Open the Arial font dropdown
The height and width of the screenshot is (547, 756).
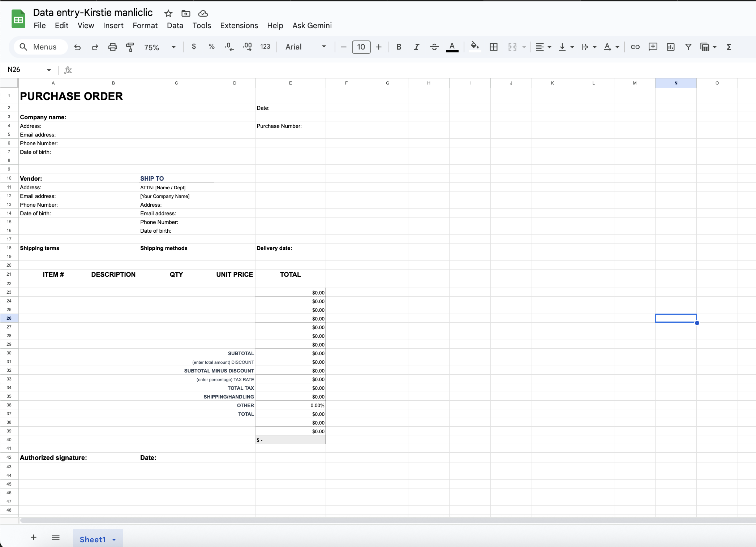pos(305,47)
